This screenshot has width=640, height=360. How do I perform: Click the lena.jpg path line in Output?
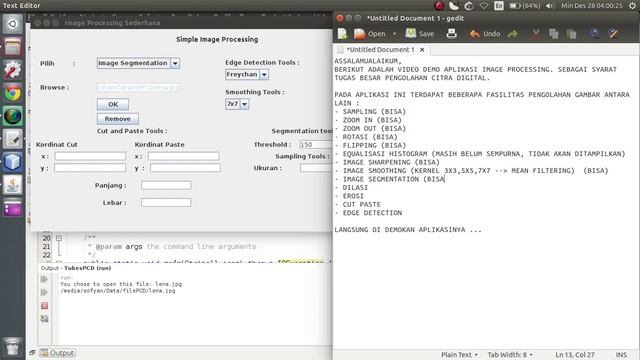[x=118, y=291]
